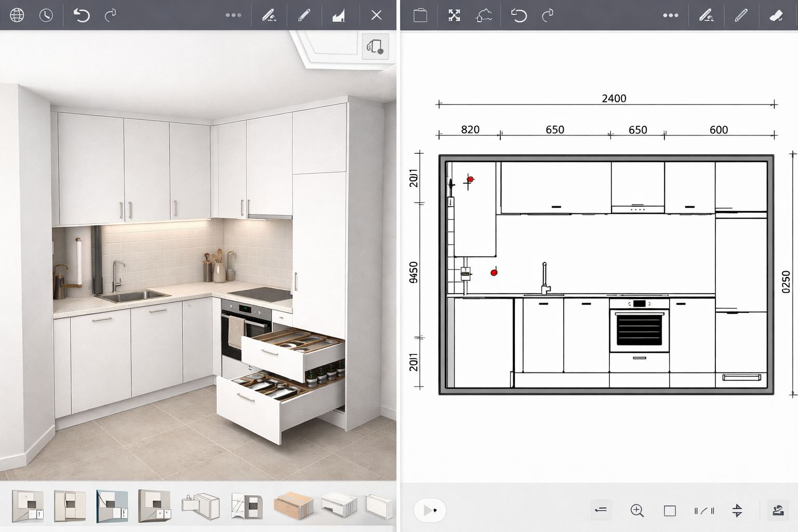The width and height of the screenshot is (798, 532).
Task: Click the upper red marker dot in the plan
Action: tap(470, 180)
